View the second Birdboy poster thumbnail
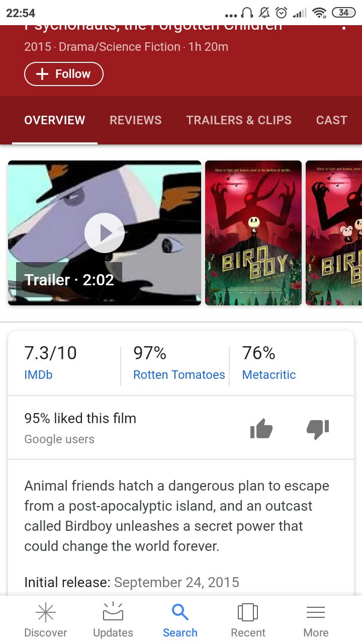362x644 pixels. 334,233
